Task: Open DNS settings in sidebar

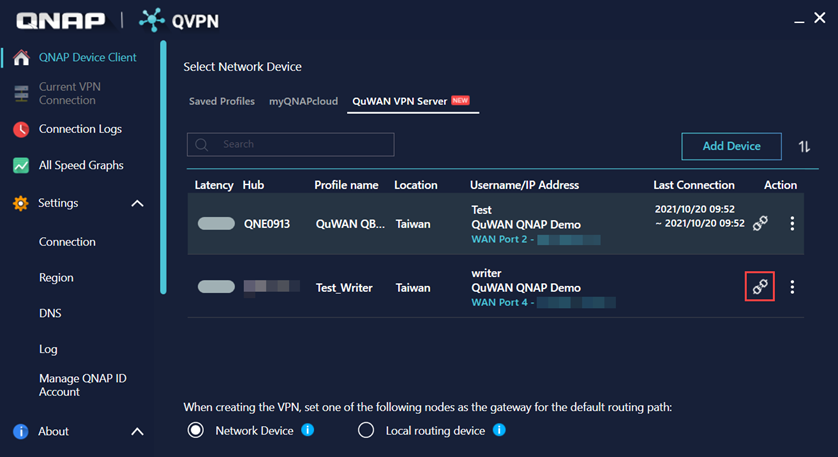Action: click(x=50, y=313)
